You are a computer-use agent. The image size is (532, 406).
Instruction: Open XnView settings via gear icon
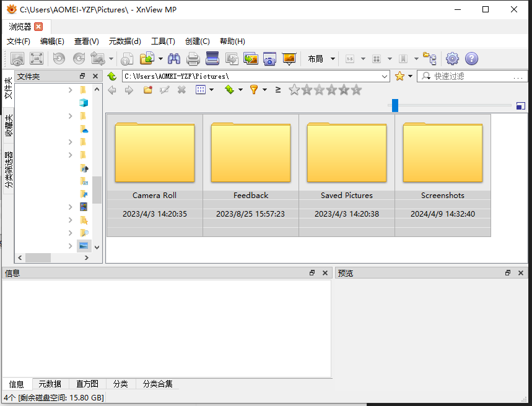point(452,58)
